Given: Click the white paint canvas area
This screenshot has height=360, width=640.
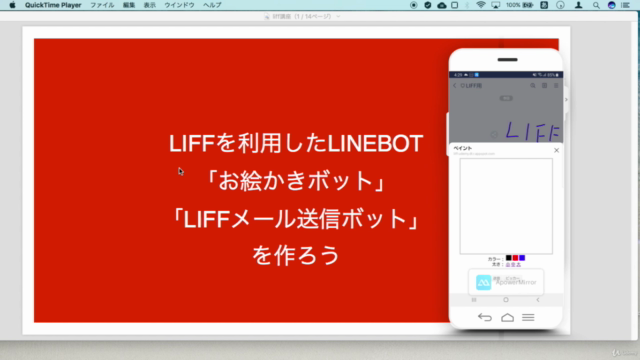Looking at the screenshot, I should [x=506, y=206].
